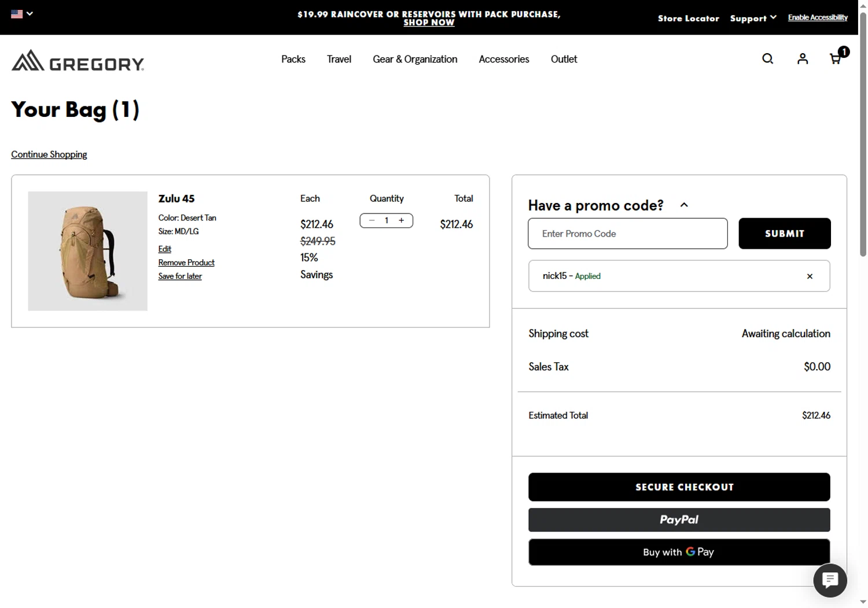The width and height of the screenshot is (868, 608).
Task: Decrease Zulu 45 quantity with minus
Action: [372, 220]
